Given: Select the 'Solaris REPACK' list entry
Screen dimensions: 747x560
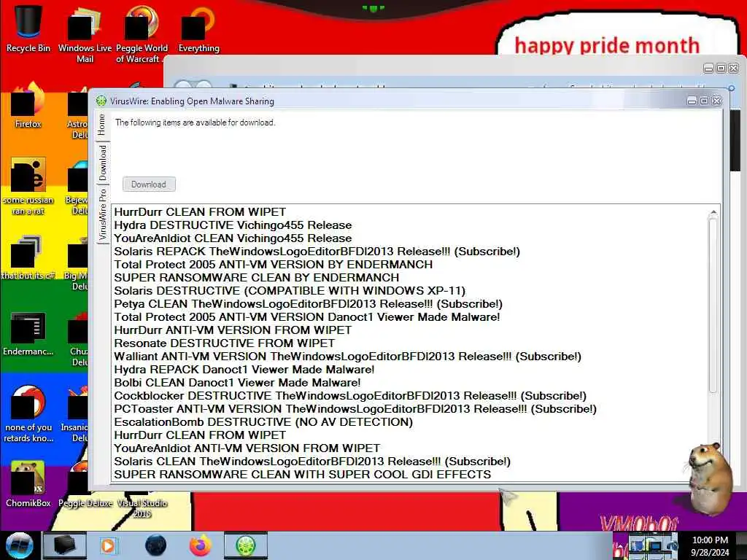Looking at the screenshot, I should [317, 252].
